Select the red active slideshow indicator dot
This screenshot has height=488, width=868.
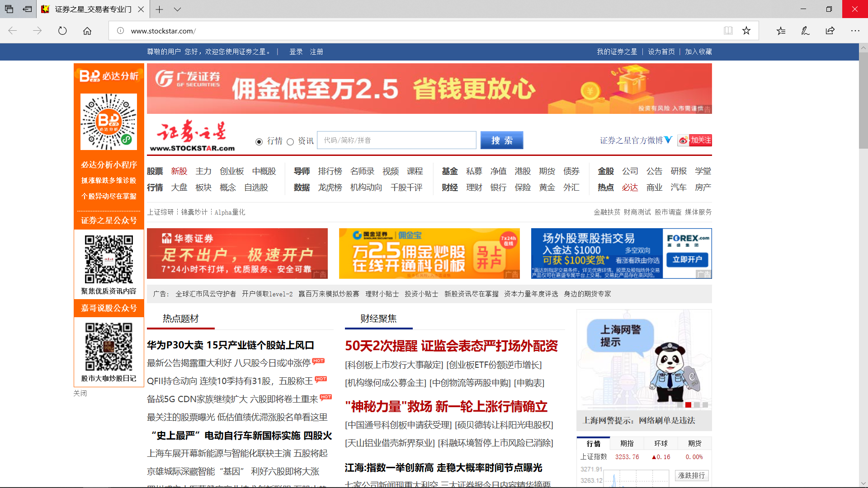pos(688,405)
